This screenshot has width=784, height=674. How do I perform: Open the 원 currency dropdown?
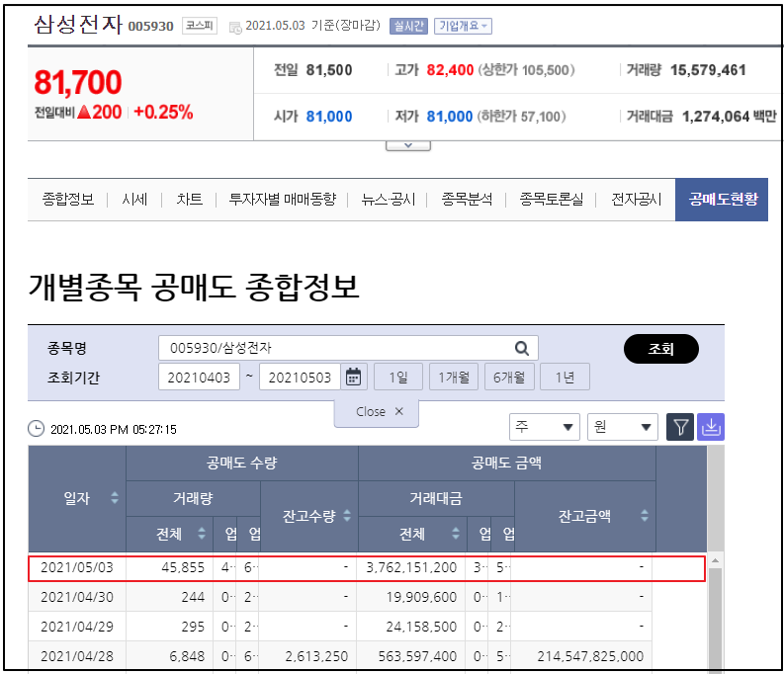point(623,427)
